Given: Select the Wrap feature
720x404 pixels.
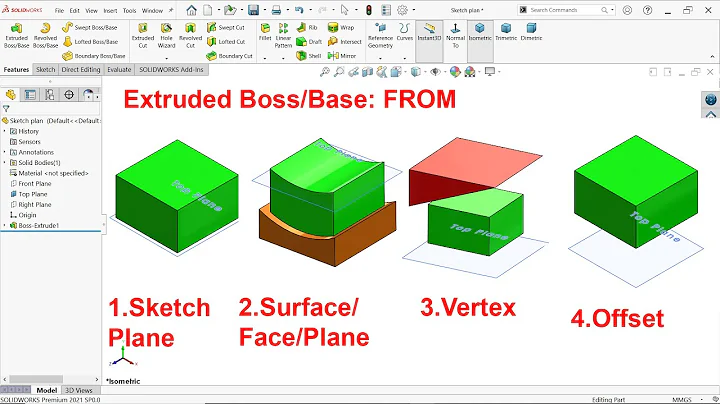Looking at the screenshot, I should (341, 28).
